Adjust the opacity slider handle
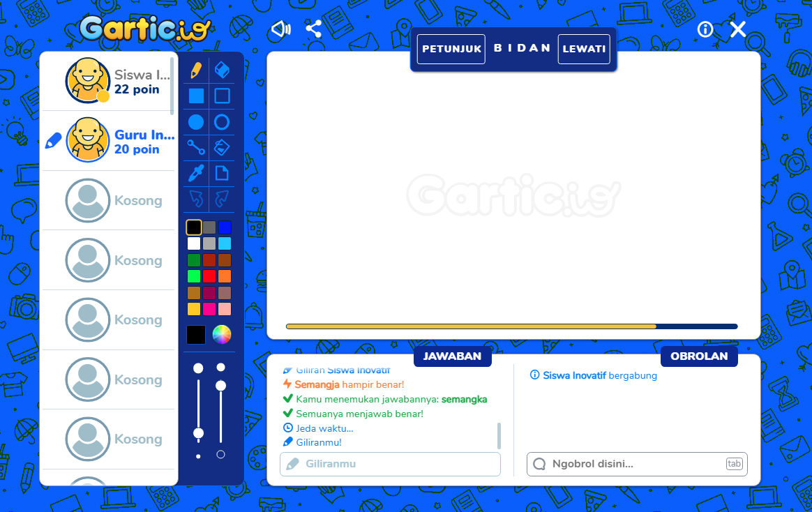Image resolution: width=812 pixels, height=512 pixels. click(x=220, y=386)
